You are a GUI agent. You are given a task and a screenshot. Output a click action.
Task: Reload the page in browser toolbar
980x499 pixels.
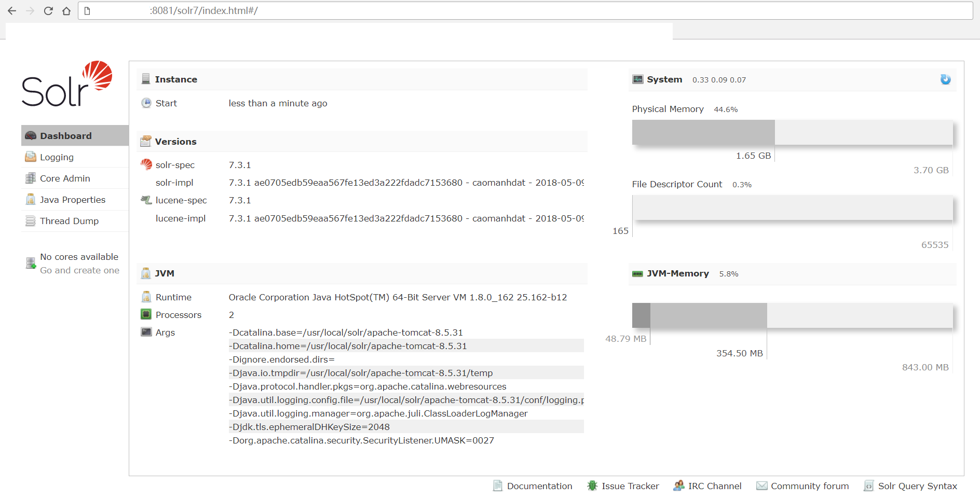pos(48,10)
